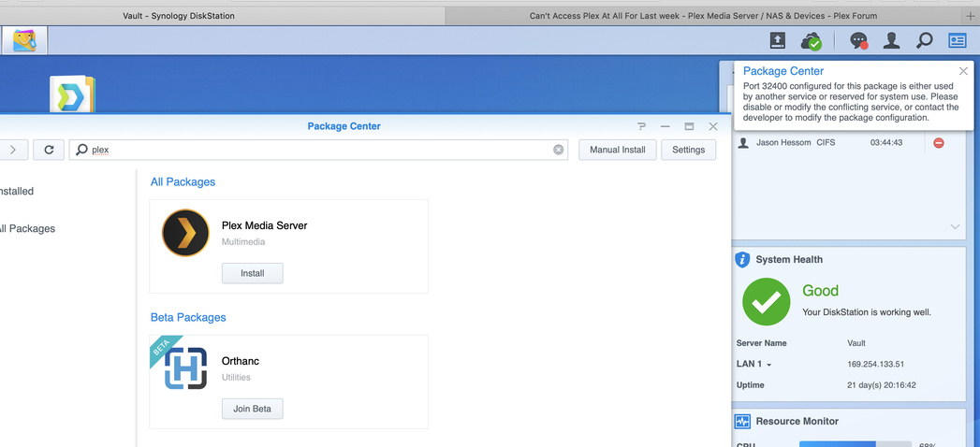This screenshot has height=447, width=980.
Task: Toggle the Widgets panel icon
Action: click(x=958, y=41)
